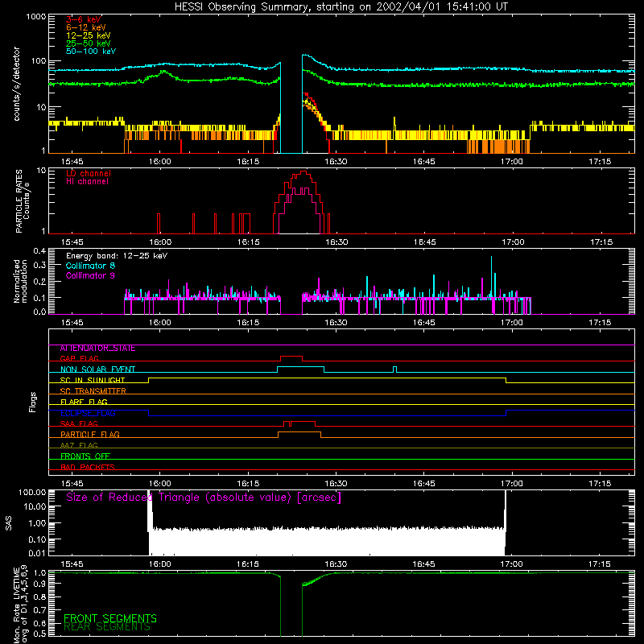
Task: Click '15:45' time tick under count-rate panel
Action: 72,162
